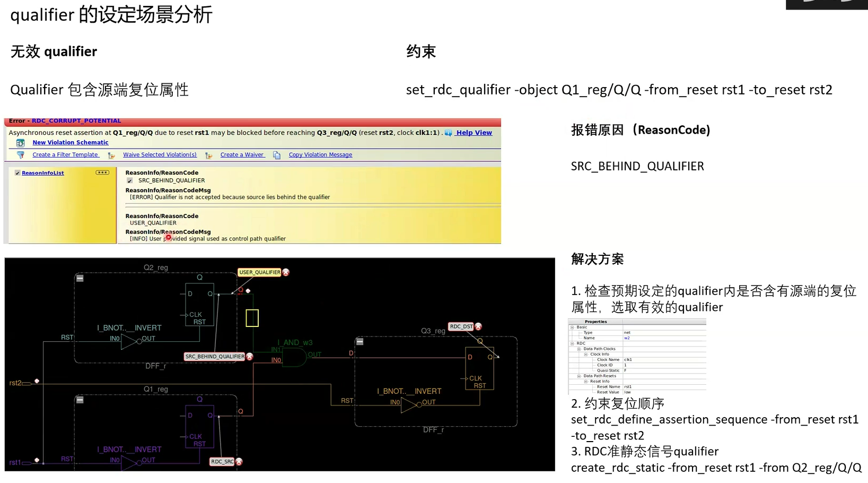Click the 'User provided signal' info message
The height and width of the screenshot is (483, 868).
208,239
